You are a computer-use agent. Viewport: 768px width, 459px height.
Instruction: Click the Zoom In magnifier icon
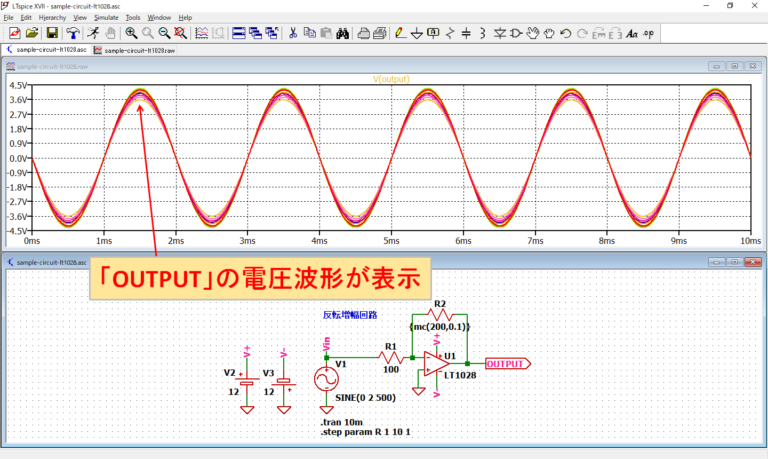pyautogui.click(x=131, y=33)
